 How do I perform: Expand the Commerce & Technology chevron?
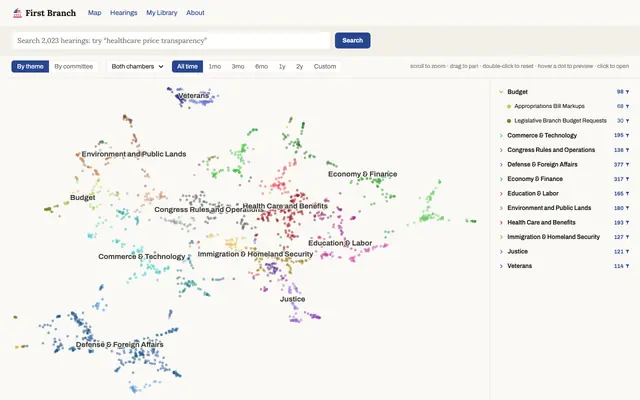click(501, 135)
